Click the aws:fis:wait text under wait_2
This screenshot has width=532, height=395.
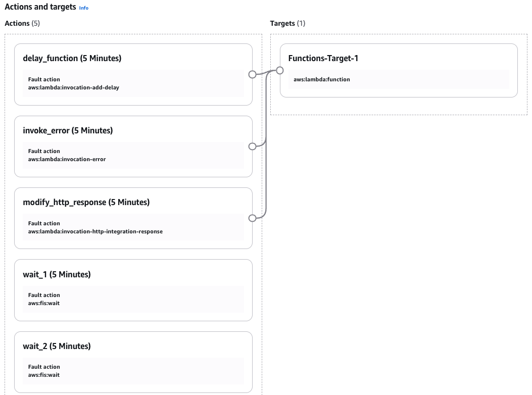(x=44, y=375)
